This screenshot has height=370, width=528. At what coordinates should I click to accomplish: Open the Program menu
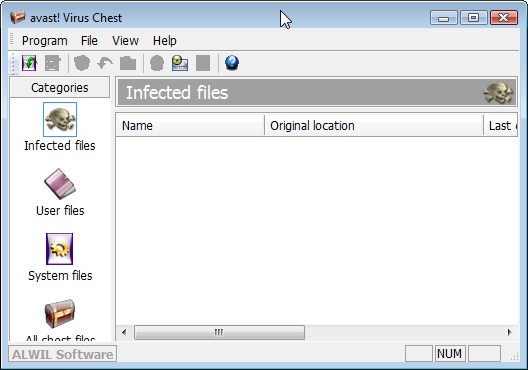coord(45,41)
